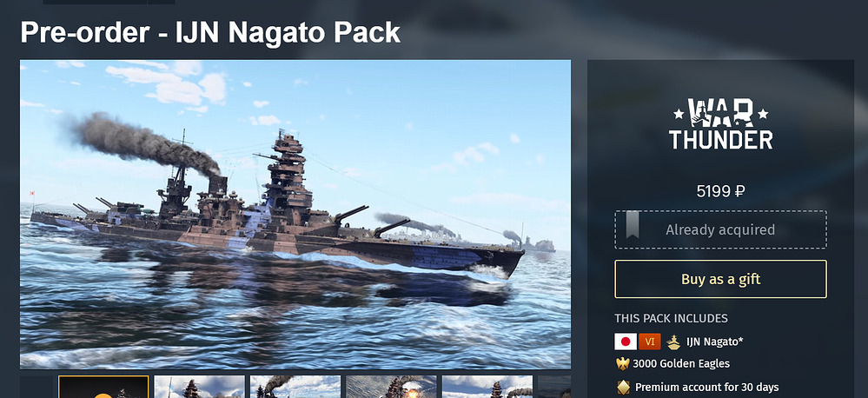Image resolution: width=868 pixels, height=398 pixels.
Task: Click the bookmark ribbon on Already acquired
Action: point(633,225)
